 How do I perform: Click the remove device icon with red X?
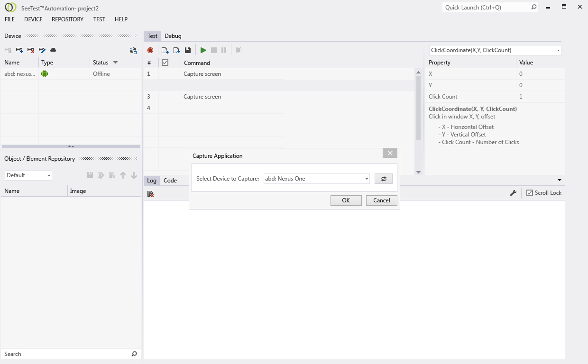31,50
